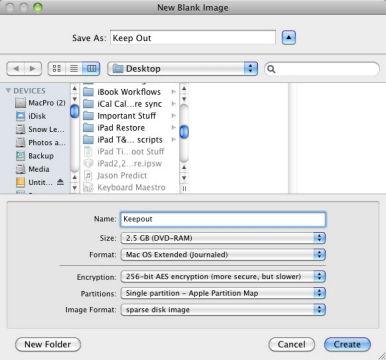The image size is (386, 360).
Task: Expand Important Stuff folder arrow
Action: tap(173, 115)
